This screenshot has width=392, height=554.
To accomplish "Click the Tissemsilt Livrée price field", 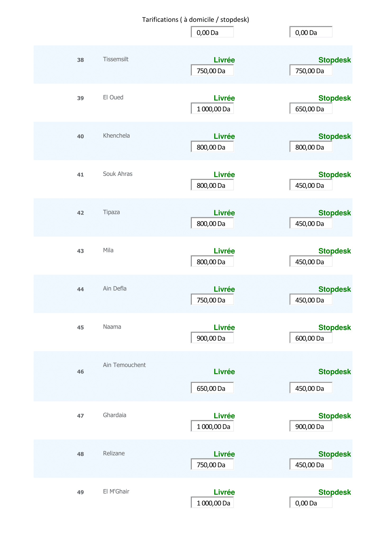I will coord(212,70).
